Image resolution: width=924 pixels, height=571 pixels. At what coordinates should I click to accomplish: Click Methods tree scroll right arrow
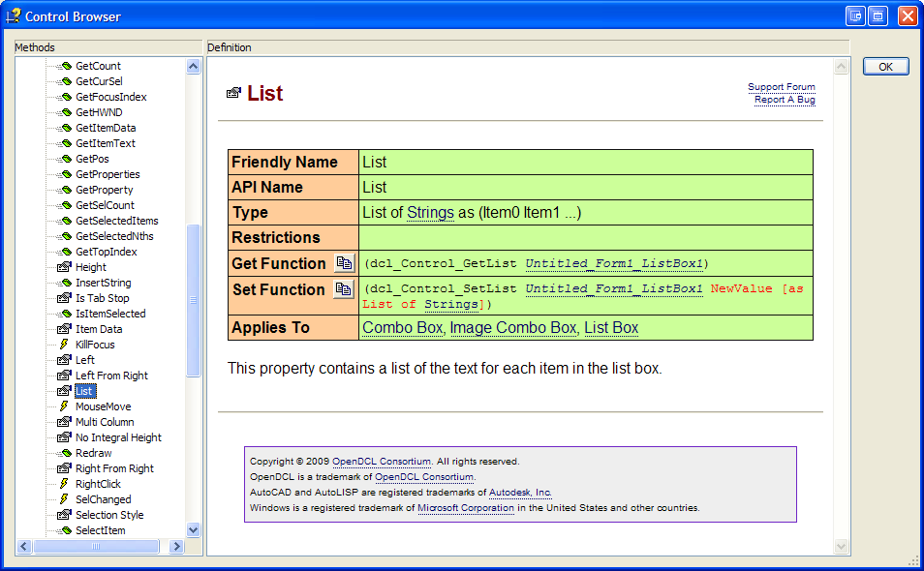click(x=176, y=546)
